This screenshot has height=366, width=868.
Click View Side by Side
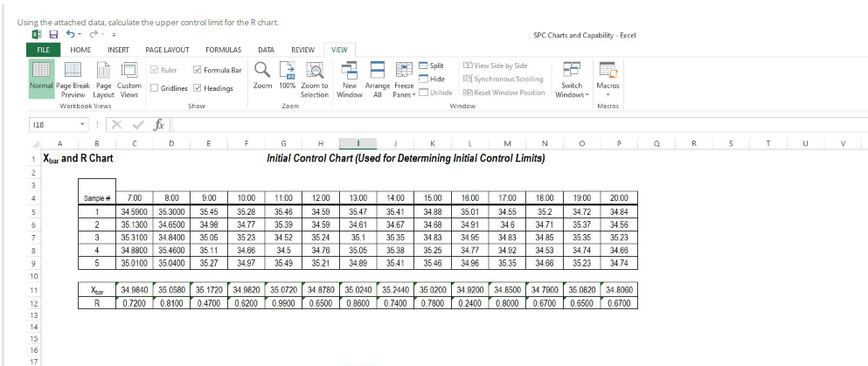pyautogui.click(x=495, y=66)
